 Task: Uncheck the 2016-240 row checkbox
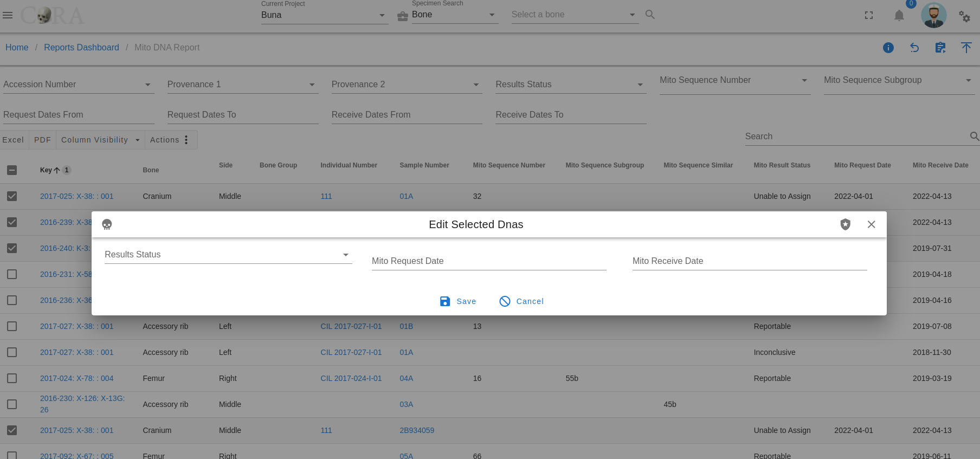click(x=12, y=248)
